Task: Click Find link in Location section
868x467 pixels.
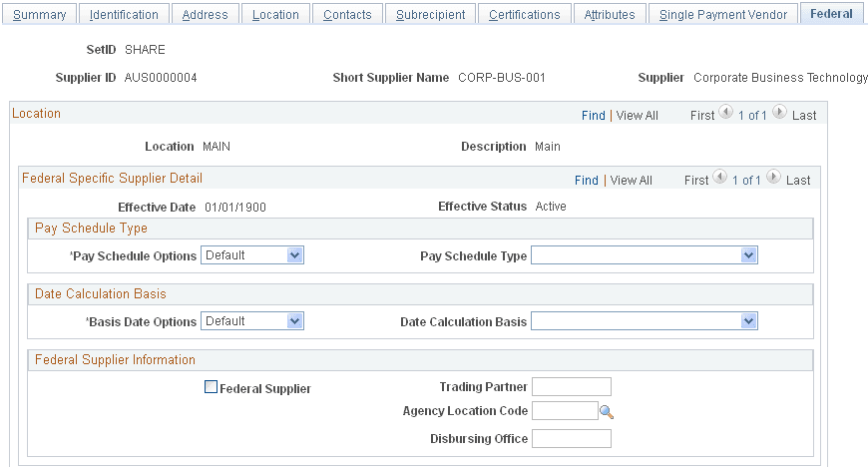Action: tap(594, 115)
